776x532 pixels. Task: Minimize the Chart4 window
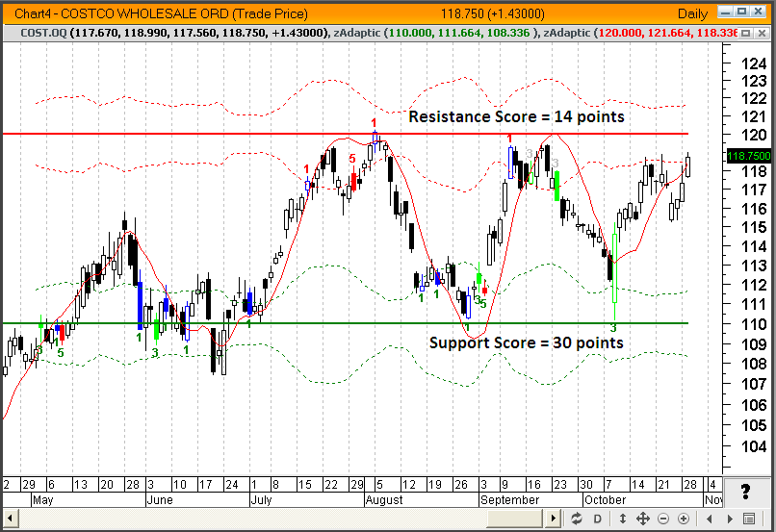(x=725, y=12)
